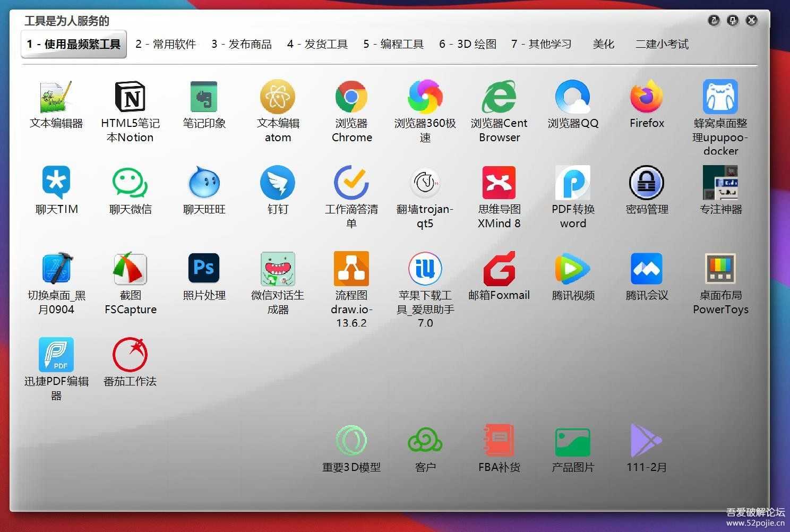Image resolution: width=790 pixels, height=532 pixels.
Task: Launch draw.io flowchart app
Action: [351, 269]
